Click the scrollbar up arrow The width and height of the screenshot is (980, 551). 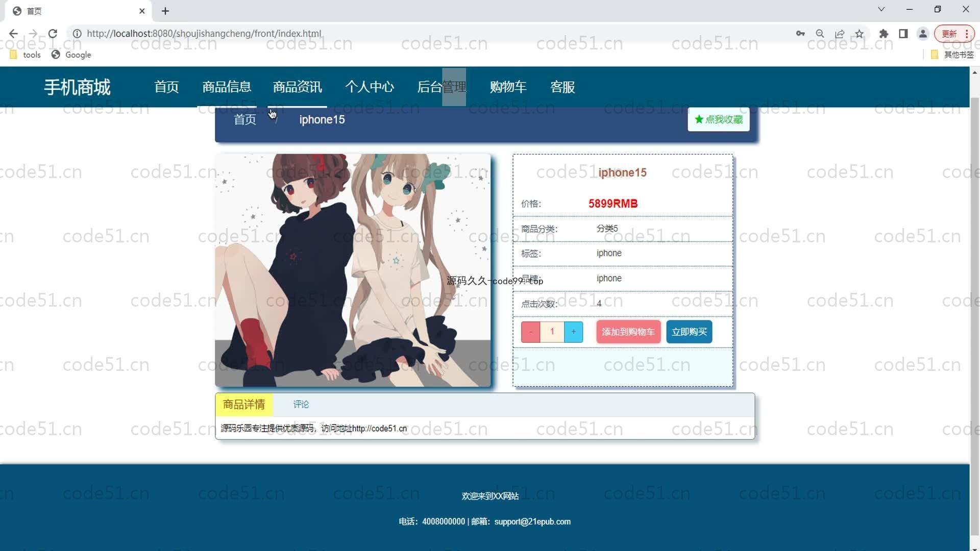click(974, 72)
